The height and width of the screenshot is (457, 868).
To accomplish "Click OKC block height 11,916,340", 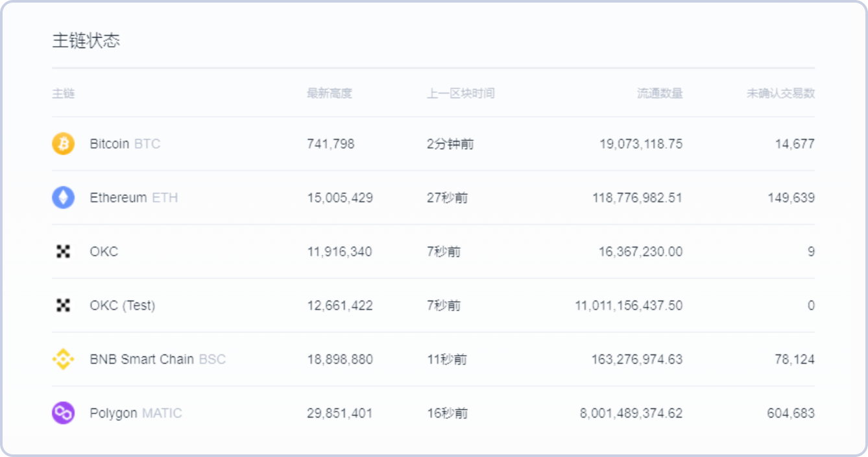I will coord(339,251).
